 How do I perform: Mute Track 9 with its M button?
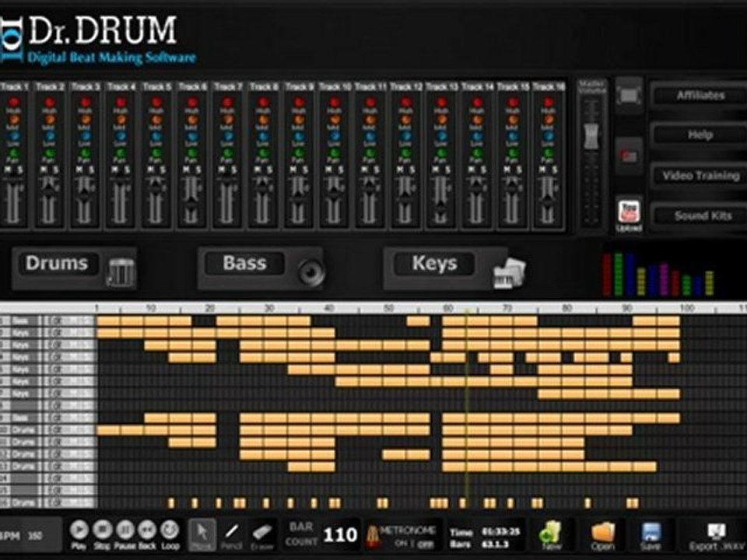(x=293, y=170)
